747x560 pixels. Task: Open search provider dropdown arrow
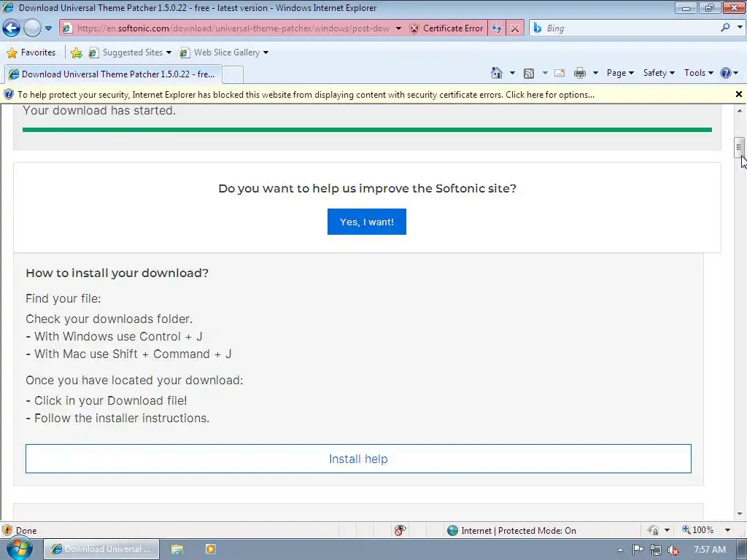pyautogui.click(x=740, y=28)
